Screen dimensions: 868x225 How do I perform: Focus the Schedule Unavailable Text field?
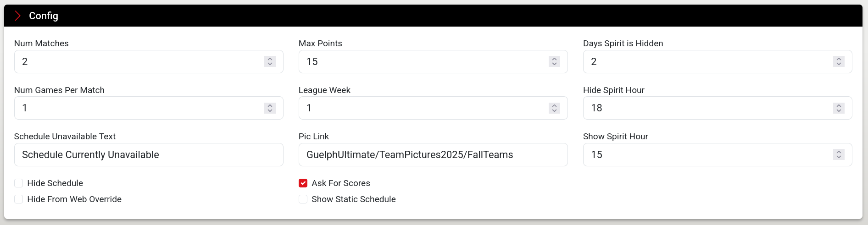pyautogui.click(x=149, y=155)
